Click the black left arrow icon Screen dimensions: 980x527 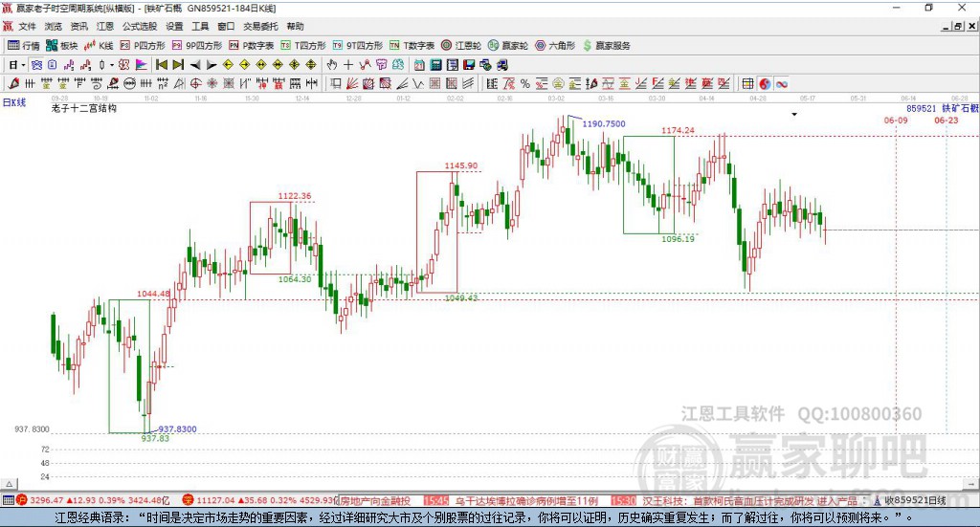pos(195,65)
